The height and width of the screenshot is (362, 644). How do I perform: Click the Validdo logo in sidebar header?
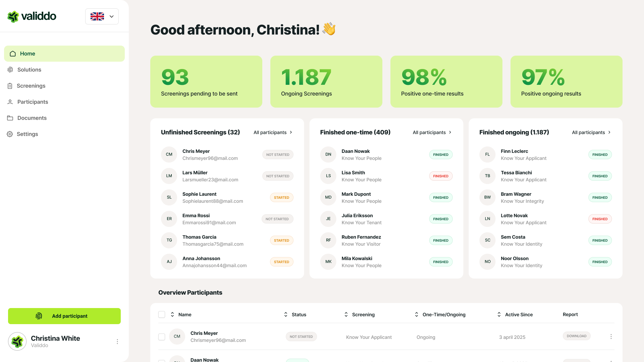pyautogui.click(x=32, y=16)
